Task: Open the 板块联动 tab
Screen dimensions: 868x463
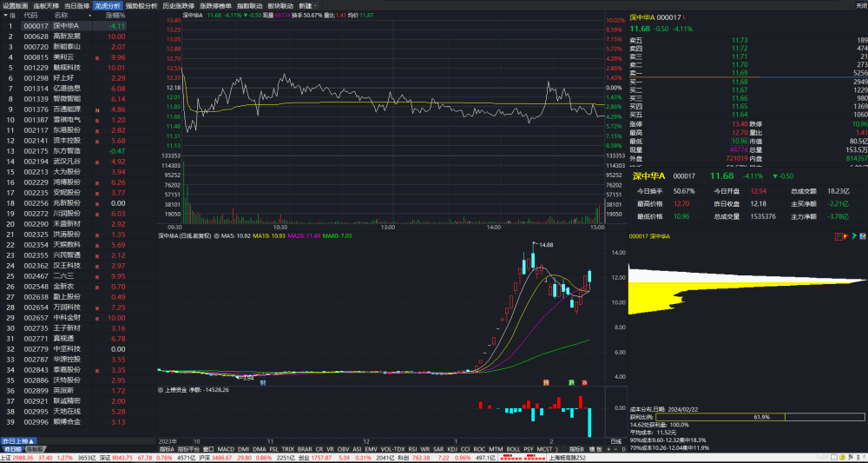Action: [280, 5]
